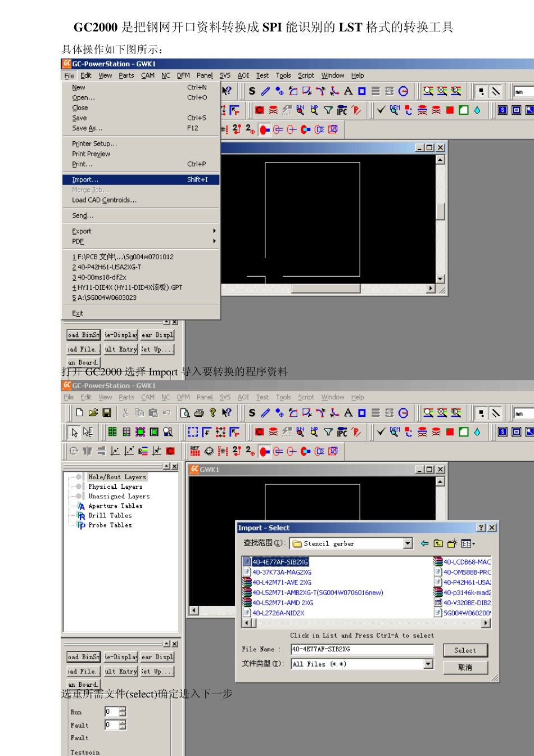
Task: Click the 取消 cancel button
Action: tap(465, 668)
